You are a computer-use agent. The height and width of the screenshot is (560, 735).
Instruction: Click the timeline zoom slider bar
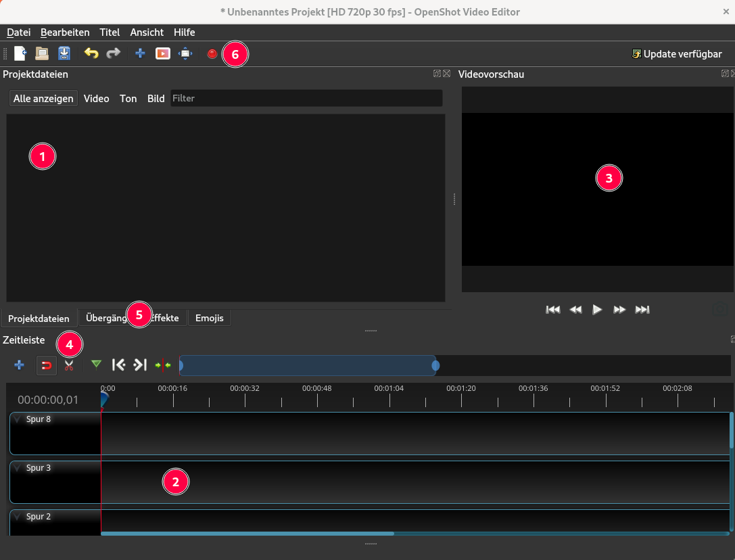[308, 365]
